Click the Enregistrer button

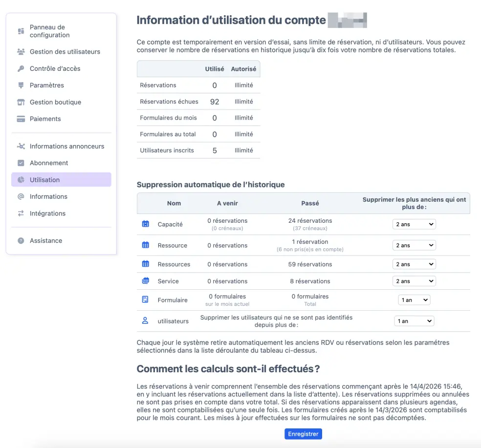[303, 434]
